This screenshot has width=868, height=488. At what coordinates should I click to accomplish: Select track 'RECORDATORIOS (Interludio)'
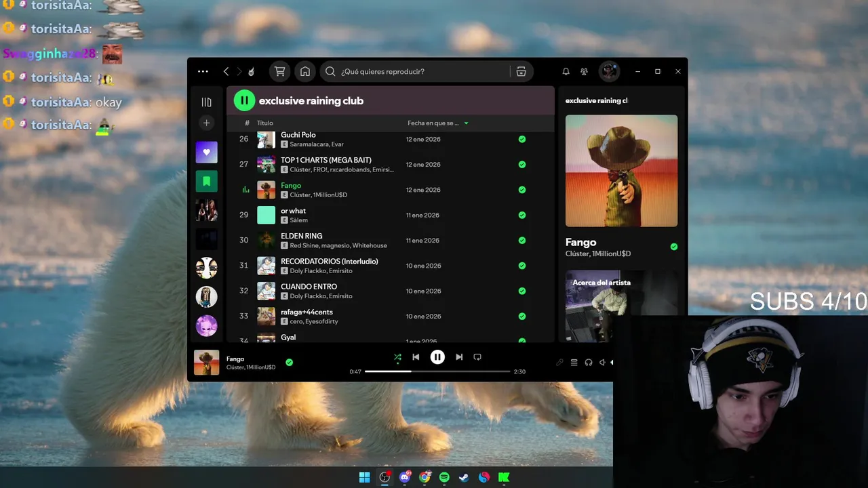point(330,261)
